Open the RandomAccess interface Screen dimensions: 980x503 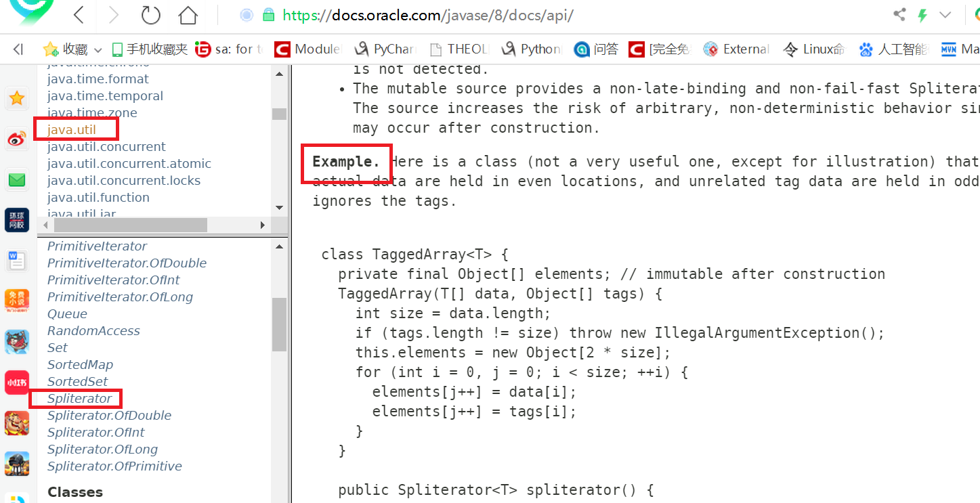click(93, 331)
